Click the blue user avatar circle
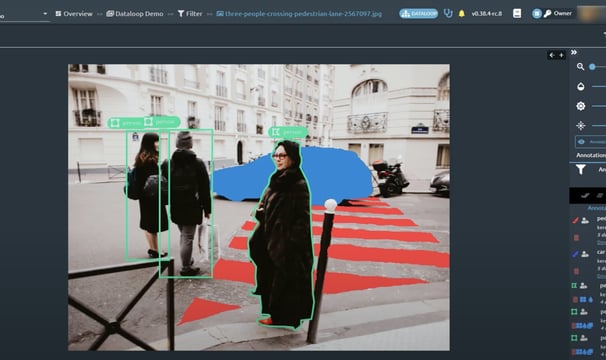Image resolution: width=606 pixels, height=360 pixels. (x=536, y=14)
